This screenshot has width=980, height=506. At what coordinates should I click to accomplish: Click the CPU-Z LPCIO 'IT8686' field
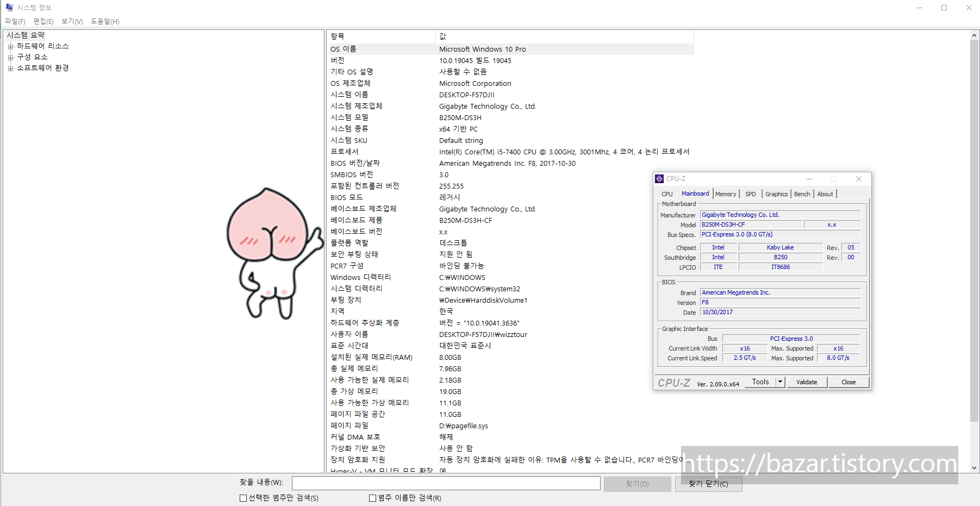click(x=780, y=267)
